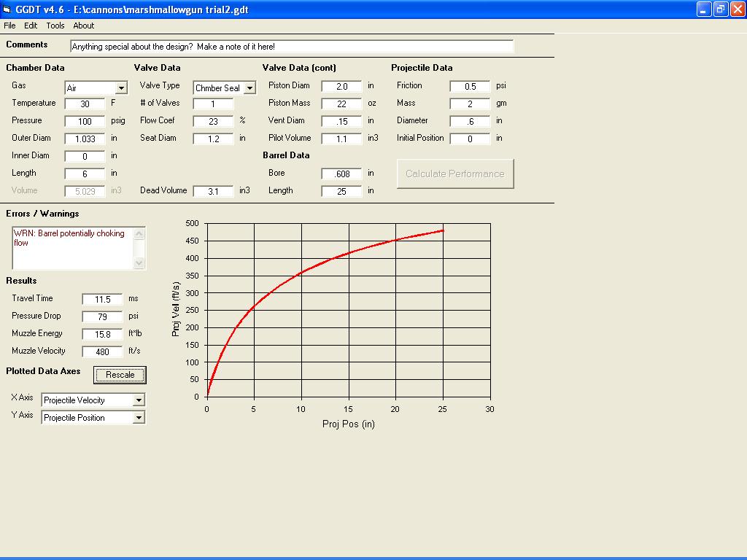Click the Comments text field
This screenshot has width=747, height=560.
(x=292, y=47)
